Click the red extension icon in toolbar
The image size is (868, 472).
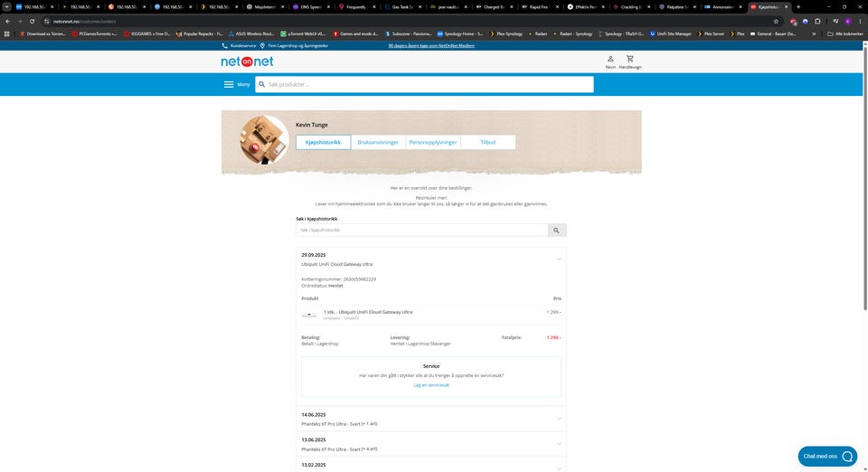coord(793,21)
